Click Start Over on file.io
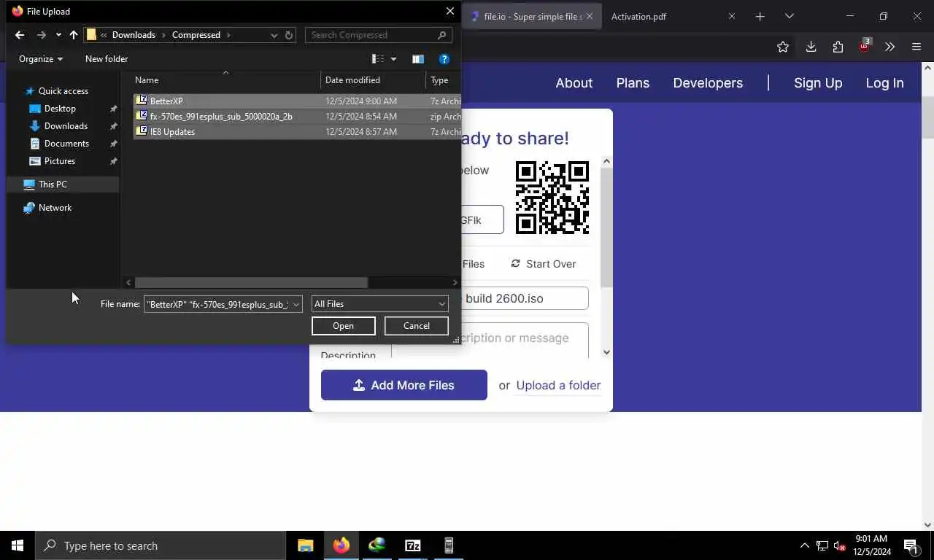934x560 pixels. tap(544, 264)
